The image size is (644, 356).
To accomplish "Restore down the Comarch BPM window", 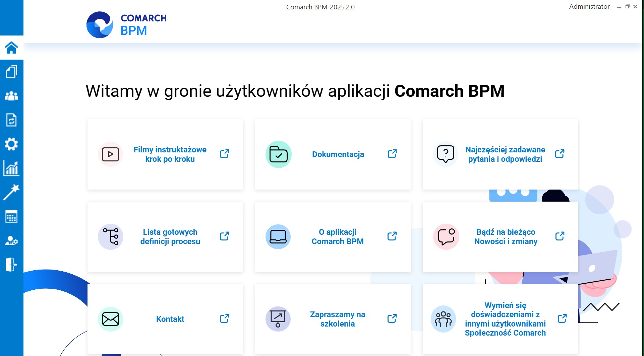I will [x=627, y=7].
